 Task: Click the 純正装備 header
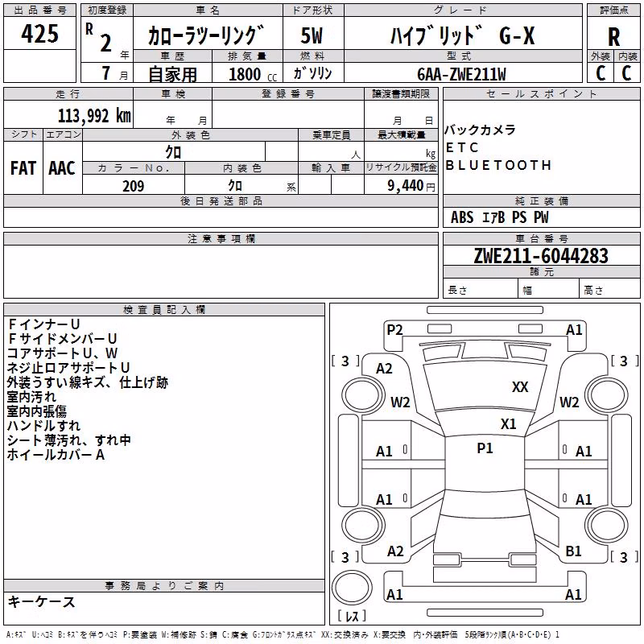tap(541, 200)
